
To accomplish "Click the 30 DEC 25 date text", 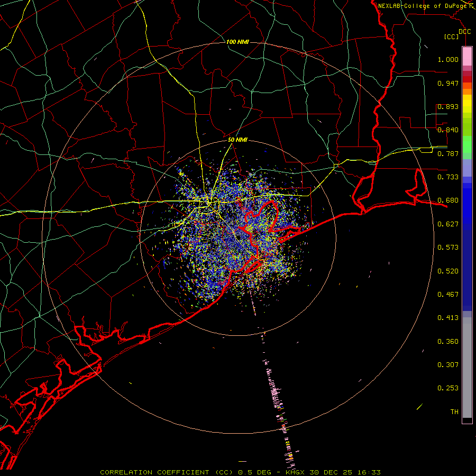I will 331,472.
